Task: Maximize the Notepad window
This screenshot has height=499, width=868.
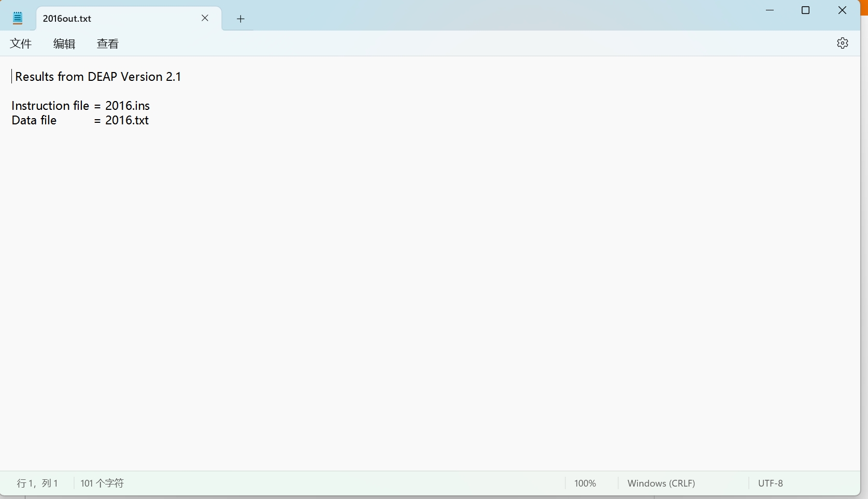Action: pos(806,10)
